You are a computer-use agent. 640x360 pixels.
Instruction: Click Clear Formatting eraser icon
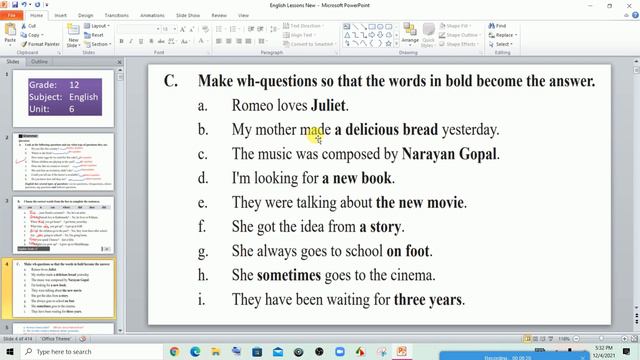205,29
